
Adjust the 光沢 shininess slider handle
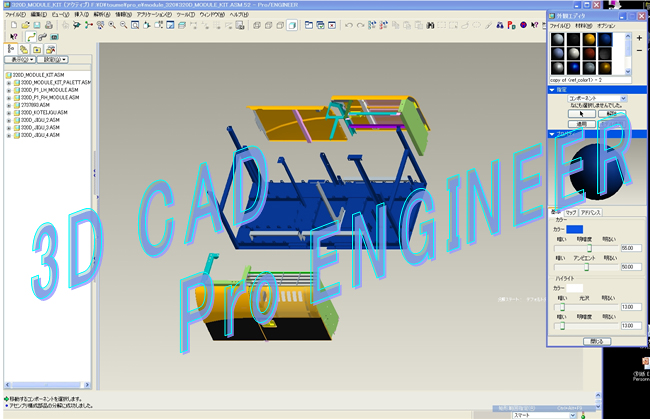click(562, 307)
